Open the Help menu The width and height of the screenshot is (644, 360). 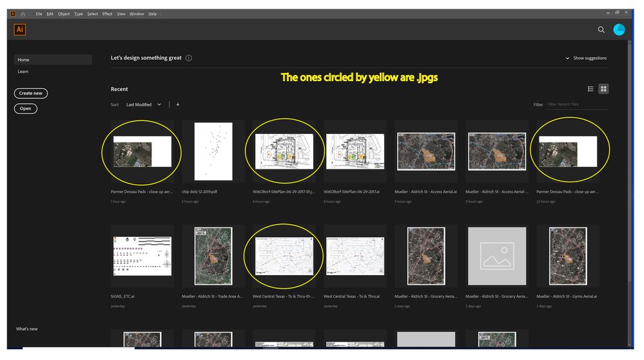(152, 14)
